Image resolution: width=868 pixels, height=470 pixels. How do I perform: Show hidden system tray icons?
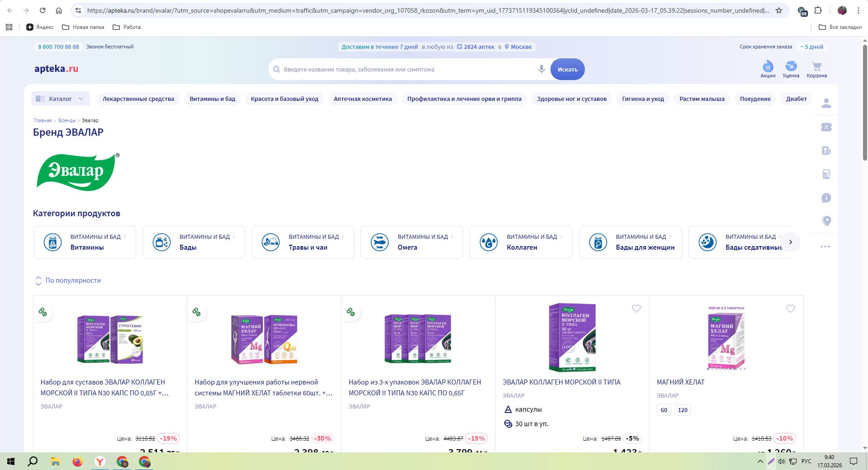[x=760, y=461]
